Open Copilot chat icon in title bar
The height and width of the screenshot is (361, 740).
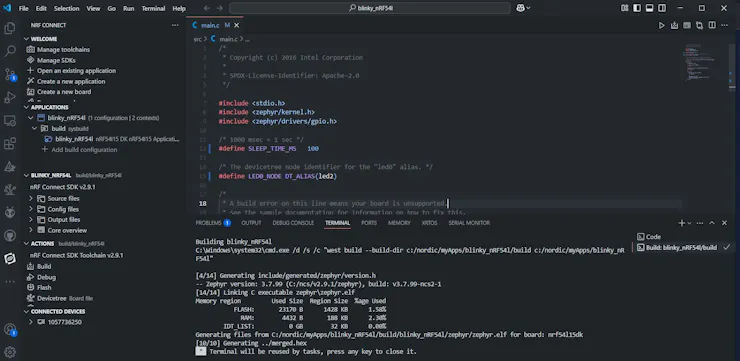[520, 8]
